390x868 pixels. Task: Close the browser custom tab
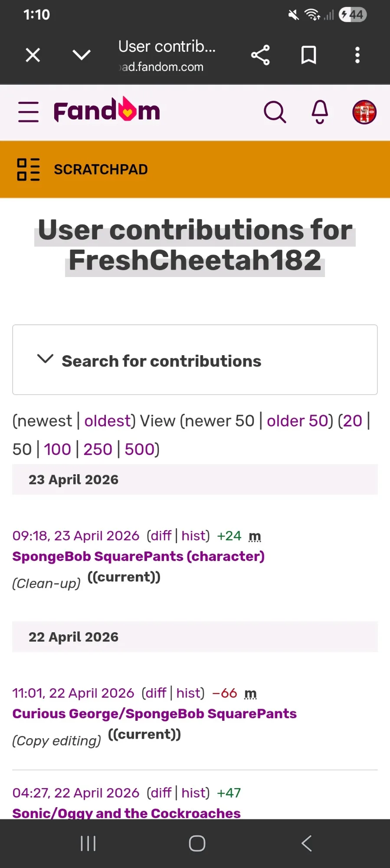coord(33,55)
